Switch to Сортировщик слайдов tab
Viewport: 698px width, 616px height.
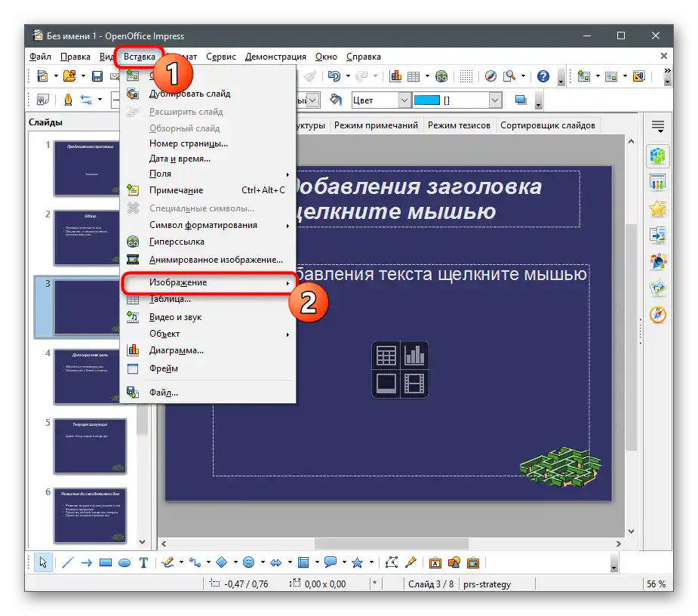pyautogui.click(x=548, y=125)
